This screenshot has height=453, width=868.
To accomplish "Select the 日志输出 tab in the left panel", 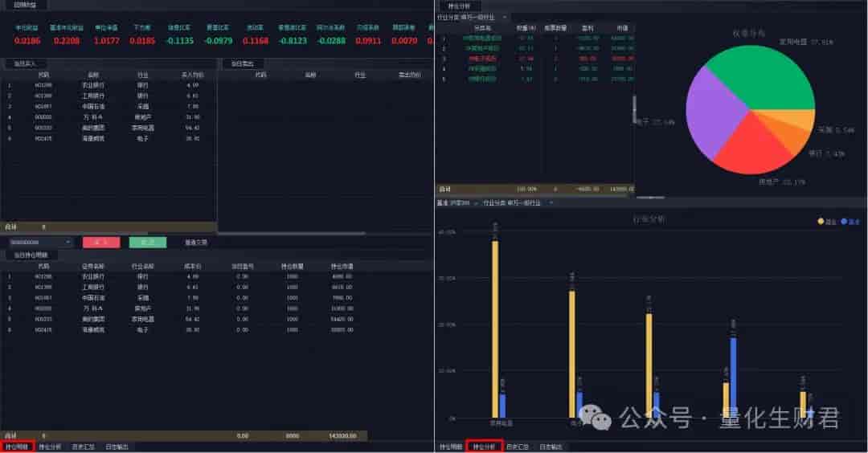I will (x=117, y=447).
